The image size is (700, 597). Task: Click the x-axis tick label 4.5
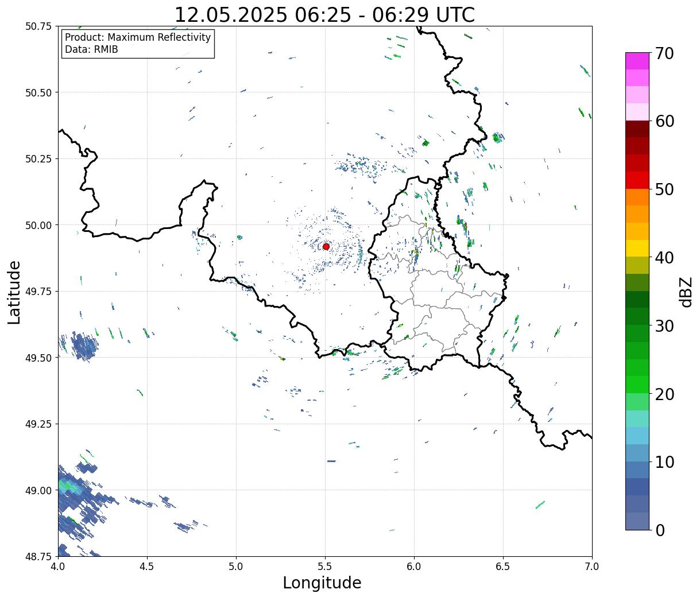147,566
